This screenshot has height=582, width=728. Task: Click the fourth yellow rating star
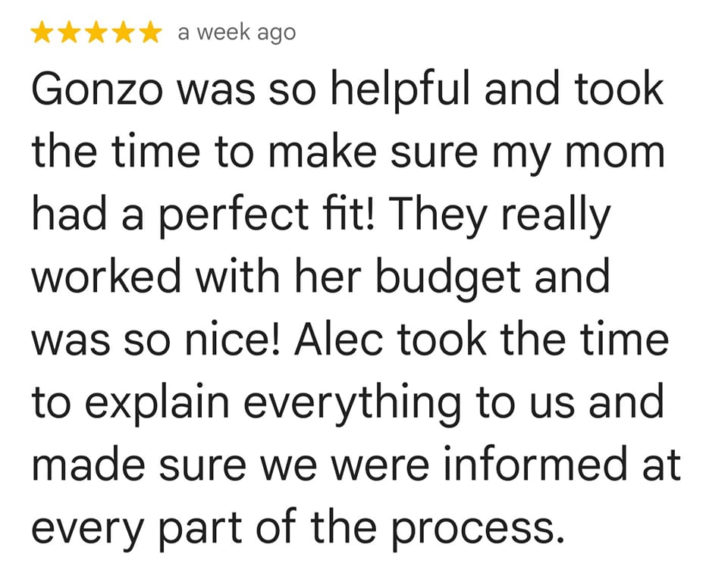tap(123, 33)
